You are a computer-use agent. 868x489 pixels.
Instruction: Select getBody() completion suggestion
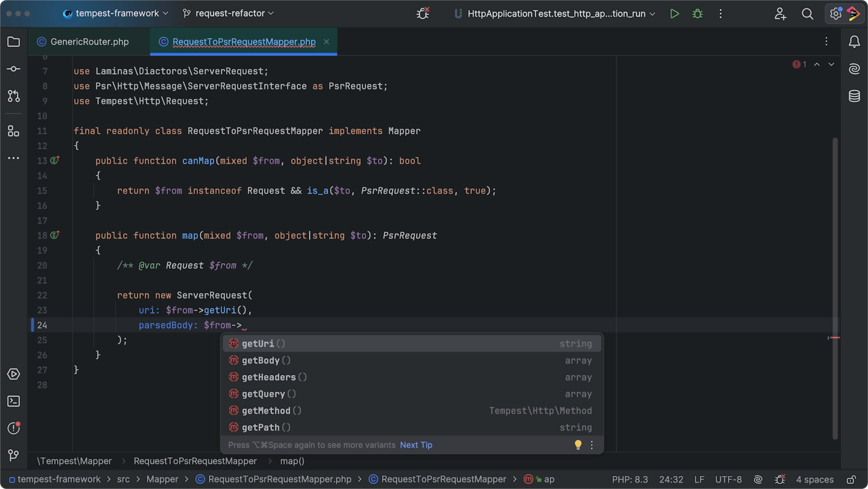coord(412,360)
